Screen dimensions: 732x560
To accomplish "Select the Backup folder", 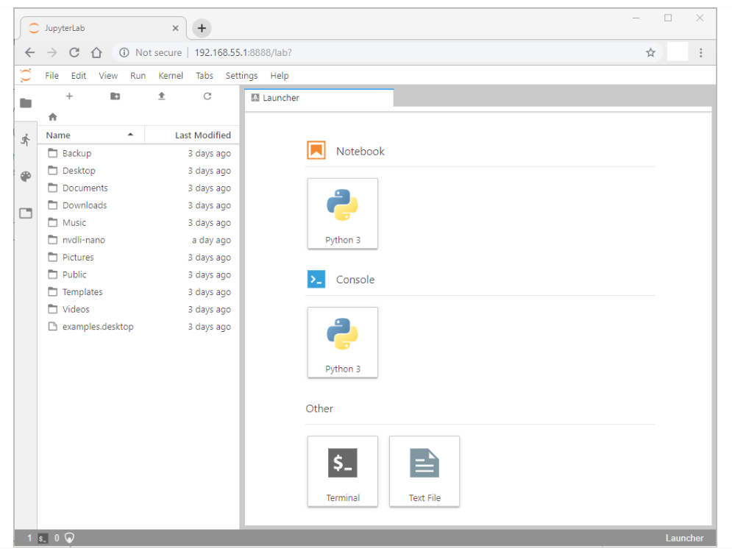I will coord(138,153).
